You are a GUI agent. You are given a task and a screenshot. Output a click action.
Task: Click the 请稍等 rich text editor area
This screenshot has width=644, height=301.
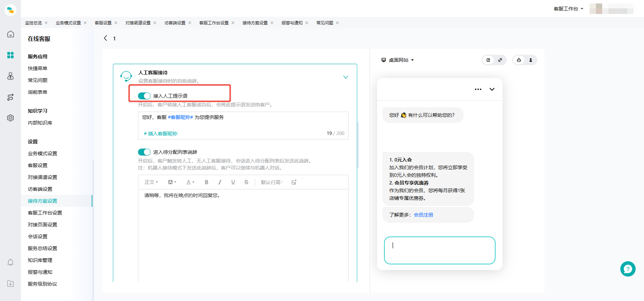(x=243, y=236)
